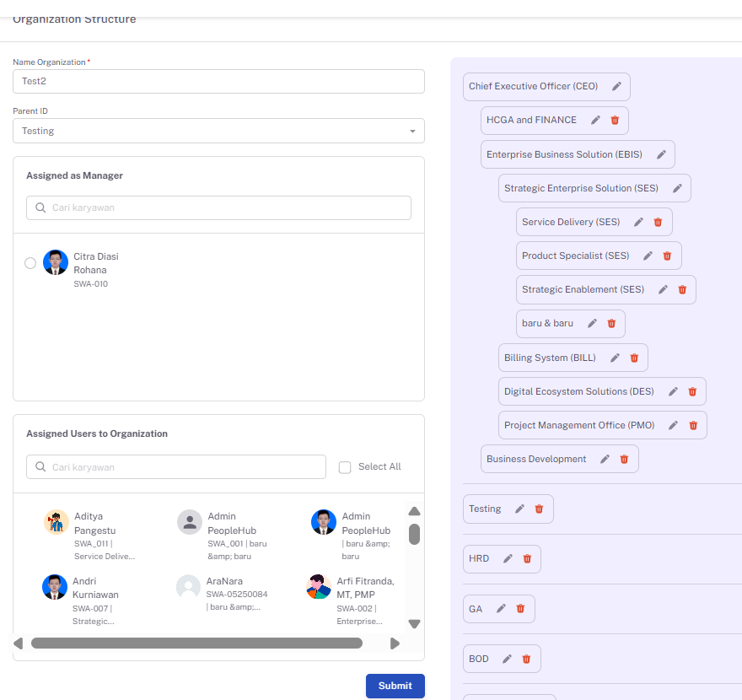Edit Project Management Office (PMO) node

tap(673, 425)
